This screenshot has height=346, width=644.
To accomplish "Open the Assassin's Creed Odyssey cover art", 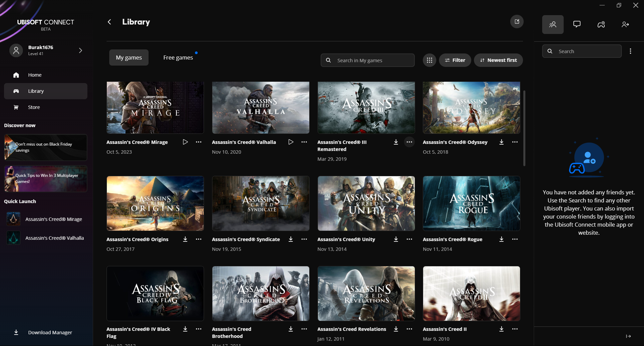I will [472, 108].
